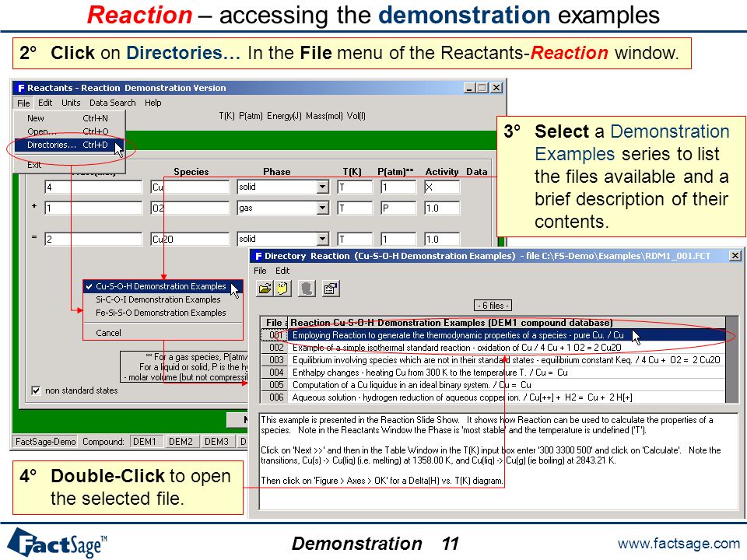
Task: Select Fe-Si-S-O Demonstration Examples
Action: point(163,313)
